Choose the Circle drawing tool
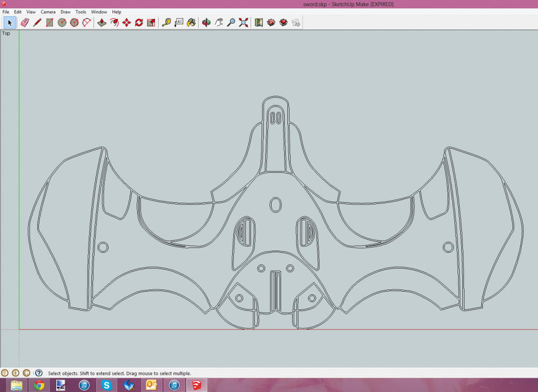The height and width of the screenshot is (392, 538). [x=62, y=23]
